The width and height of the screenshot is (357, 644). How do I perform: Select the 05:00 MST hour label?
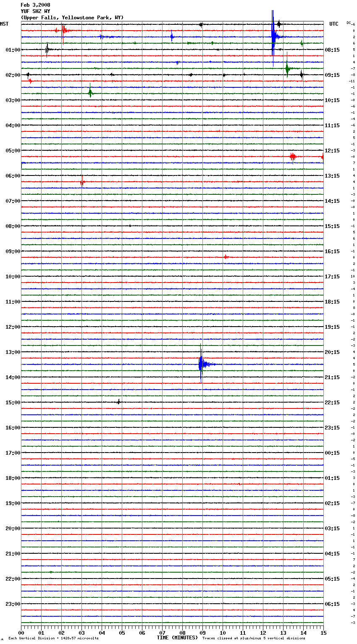pyautogui.click(x=13, y=151)
